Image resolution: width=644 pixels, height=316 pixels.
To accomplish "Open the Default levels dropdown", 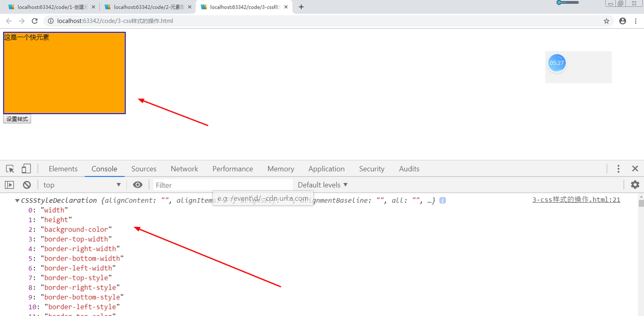I will (322, 184).
